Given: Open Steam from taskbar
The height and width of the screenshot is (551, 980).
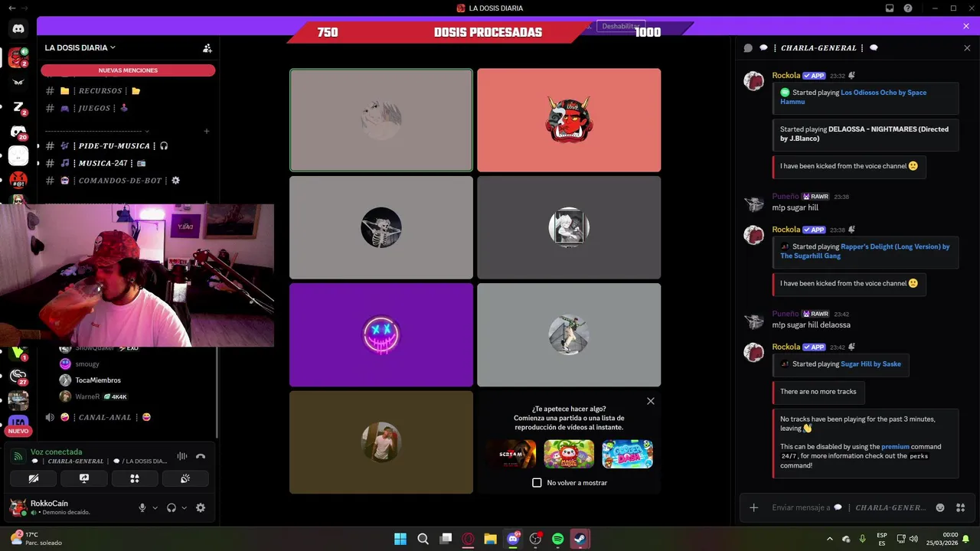Looking at the screenshot, I should tap(580, 539).
